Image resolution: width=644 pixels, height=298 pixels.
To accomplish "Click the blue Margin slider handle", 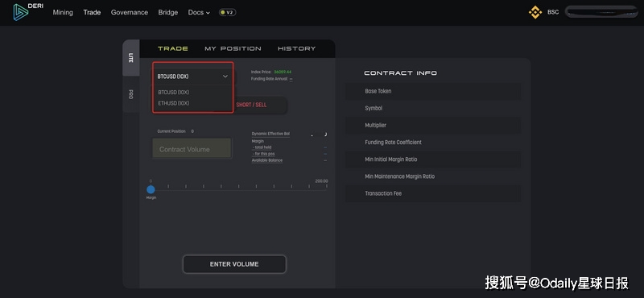I will click(x=151, y=189).
